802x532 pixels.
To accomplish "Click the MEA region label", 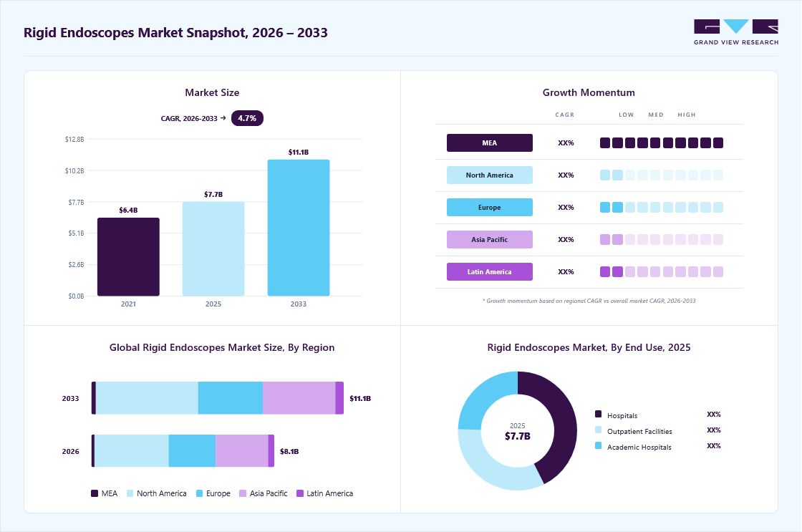I will 490,142.
